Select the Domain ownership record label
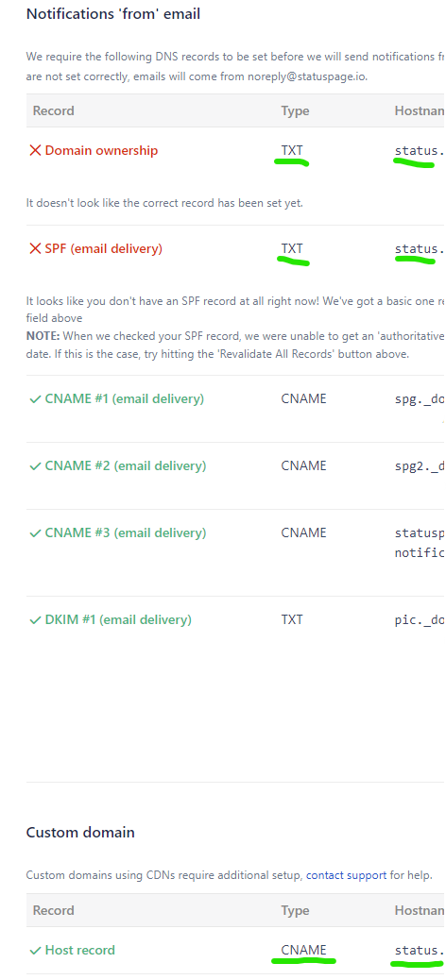Image resolution: width=446 pixels, height=980 pixels. 101,151
